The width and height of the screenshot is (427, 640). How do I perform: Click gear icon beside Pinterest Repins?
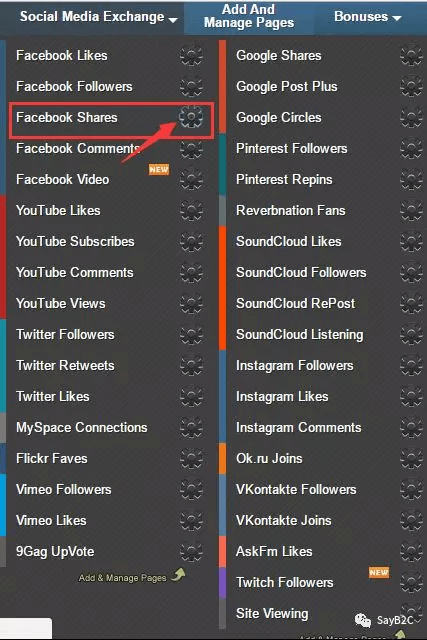pos(411,179)
